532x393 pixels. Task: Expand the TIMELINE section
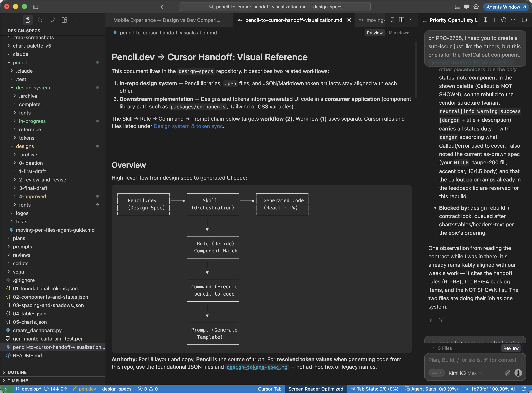click(x=53, y=380)
